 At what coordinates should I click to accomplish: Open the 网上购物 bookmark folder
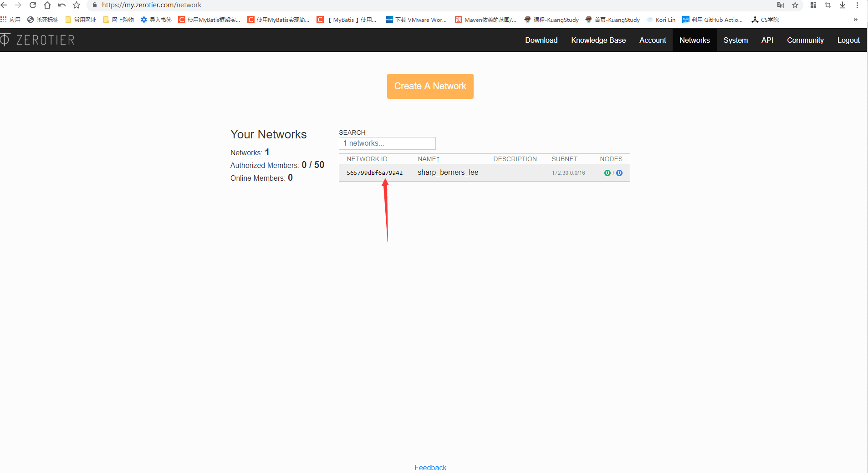coord(118,20)
